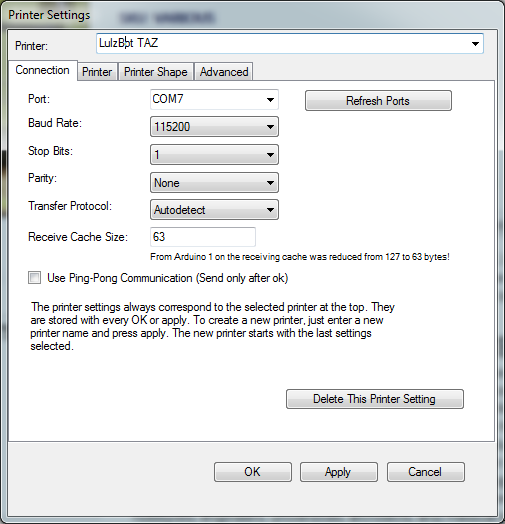Click the Printer Settings title bar
The height and width of the screenshot is (524, 505).
click(252, 15)
